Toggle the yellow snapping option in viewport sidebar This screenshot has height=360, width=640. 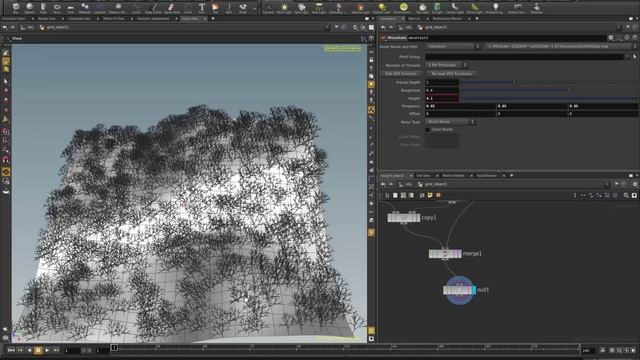pyautogui.click(x=6, y=172)
